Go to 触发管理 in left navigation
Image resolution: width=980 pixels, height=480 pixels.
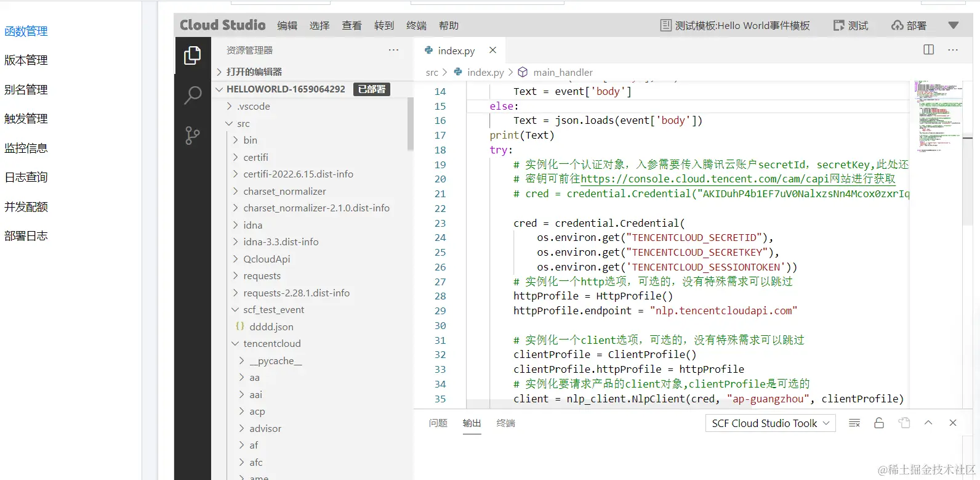pyautogui.click(x=26, y=118)
